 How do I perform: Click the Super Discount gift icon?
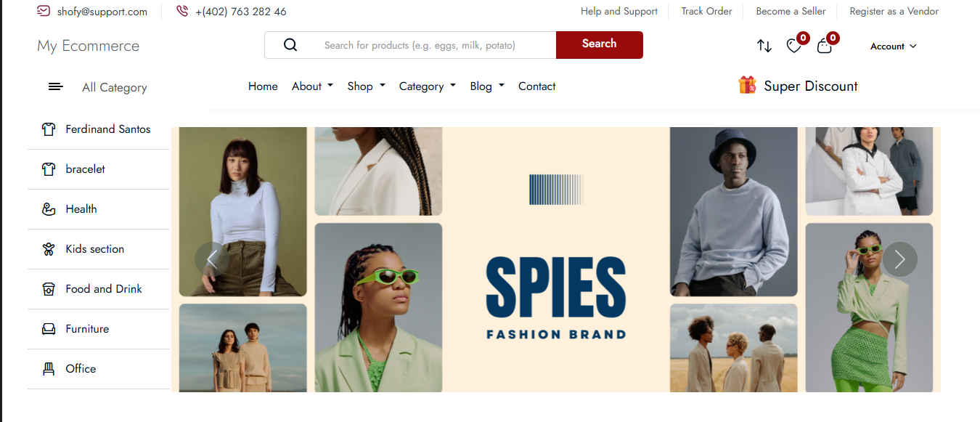pyautogui.click(x=747, y=86)
